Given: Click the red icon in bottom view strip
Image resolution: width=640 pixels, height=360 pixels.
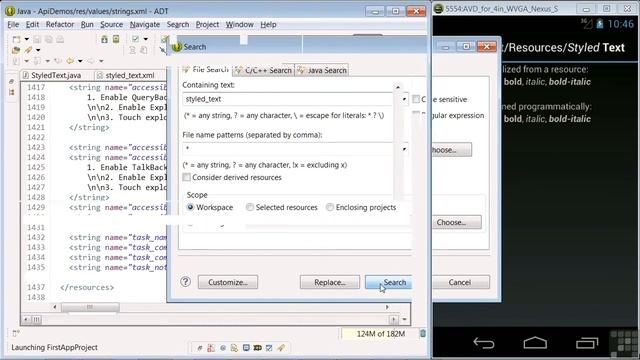Looking at the screenshot, I should pos(211,348).
